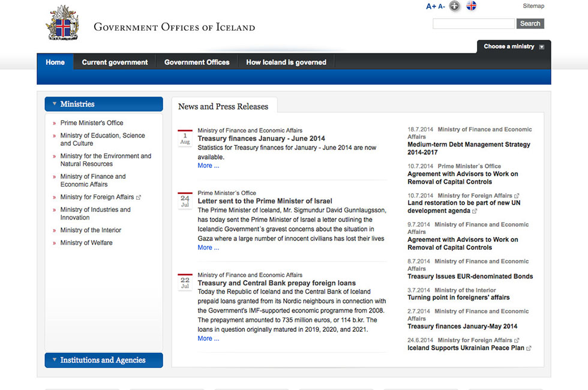This screenshot has width=588, height=390.
Task: Go to the Home menu item
Action: [x=55, y=62]
